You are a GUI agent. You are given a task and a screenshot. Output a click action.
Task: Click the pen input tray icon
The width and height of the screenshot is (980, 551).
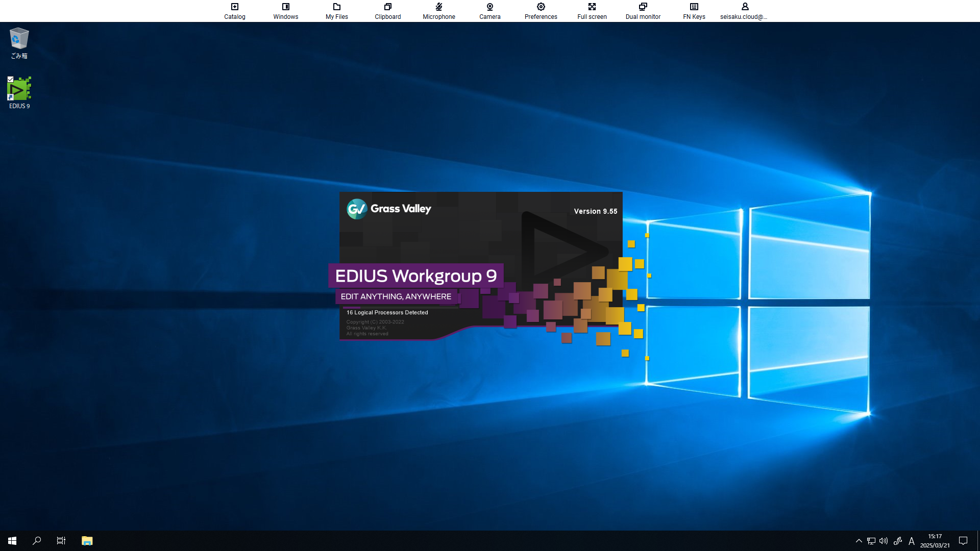tap(898, 541)
